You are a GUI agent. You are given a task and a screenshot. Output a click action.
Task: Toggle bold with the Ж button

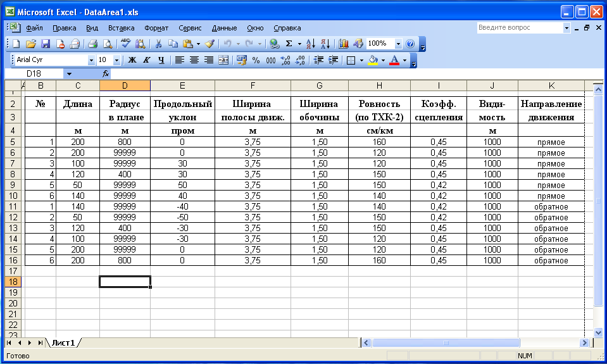(132, 60)
